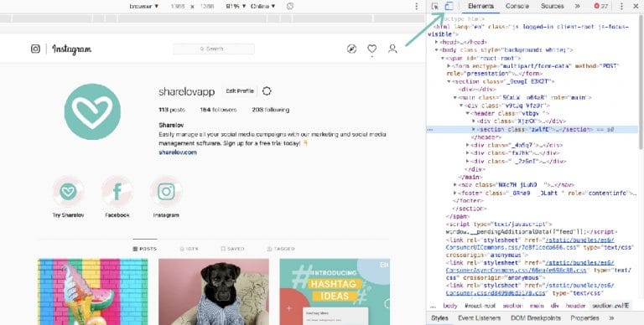Open the profile settings gear icon
Image resolution: width=644 pixels, height=325 pixels.
(x=267, y=91)
